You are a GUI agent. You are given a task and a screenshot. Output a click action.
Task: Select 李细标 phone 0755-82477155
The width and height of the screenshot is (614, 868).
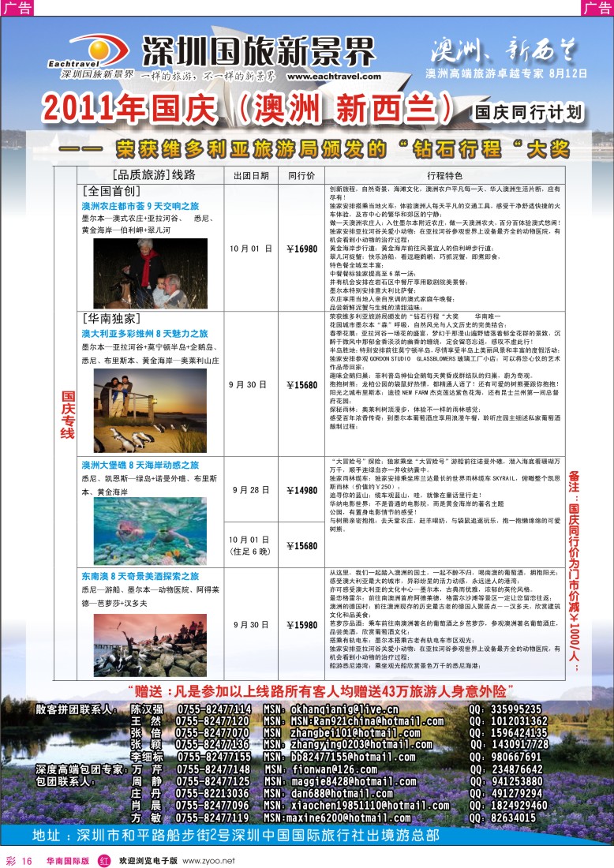214,758
